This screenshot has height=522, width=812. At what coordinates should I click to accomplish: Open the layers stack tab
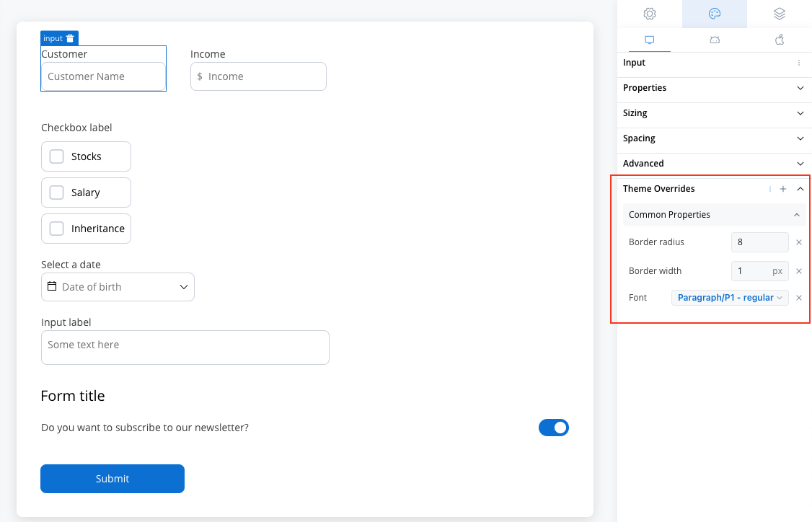click(780, 14)
